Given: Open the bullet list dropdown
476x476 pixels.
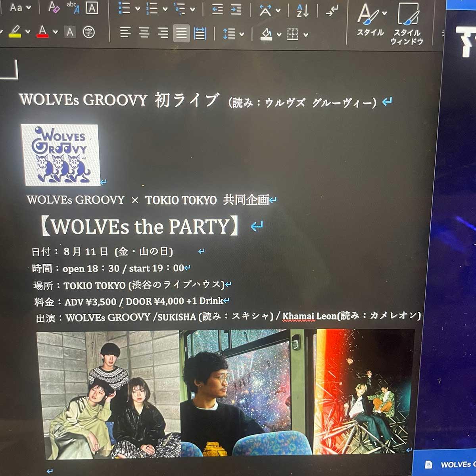Looking at the screenshot, I should (x=138, y=9).
